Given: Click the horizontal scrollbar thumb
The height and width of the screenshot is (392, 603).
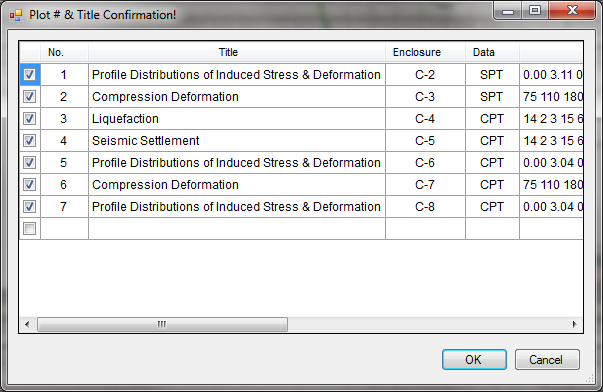Looking at the screenshot, I should click(x=162, y=324).
